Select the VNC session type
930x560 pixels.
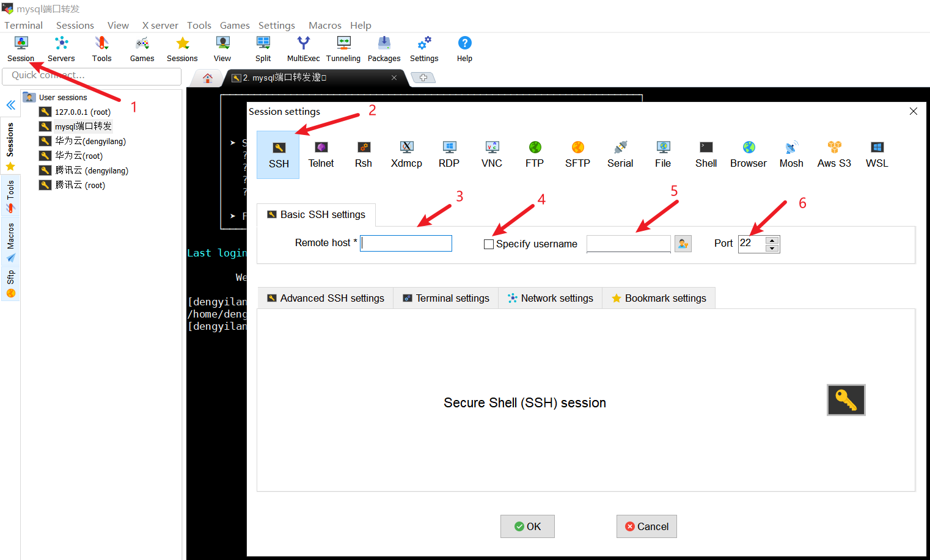click(492, 155)
